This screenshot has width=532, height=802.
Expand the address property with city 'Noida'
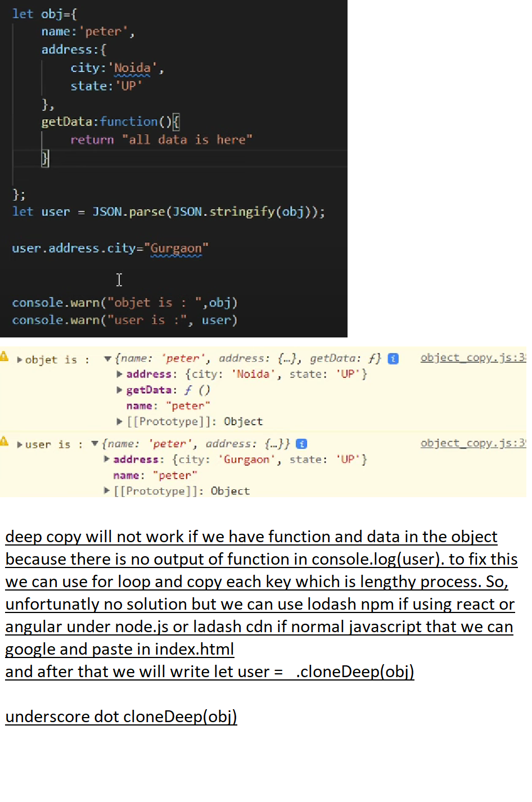click(x=119, y=374)
